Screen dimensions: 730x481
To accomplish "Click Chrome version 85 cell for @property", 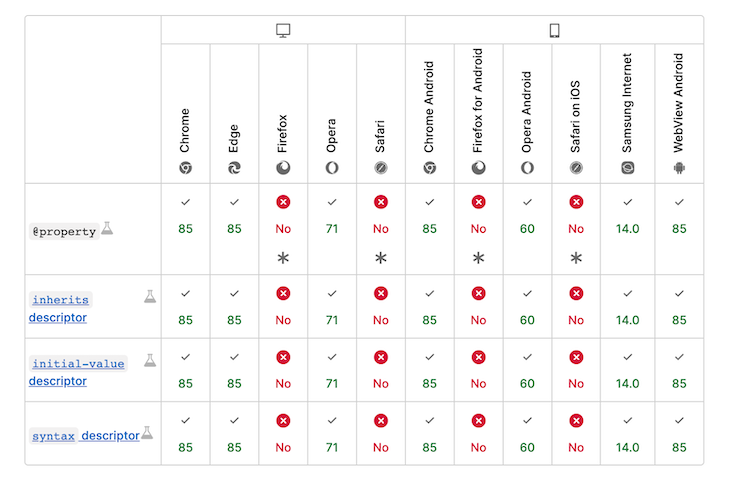I will click(x=185, y=229).
